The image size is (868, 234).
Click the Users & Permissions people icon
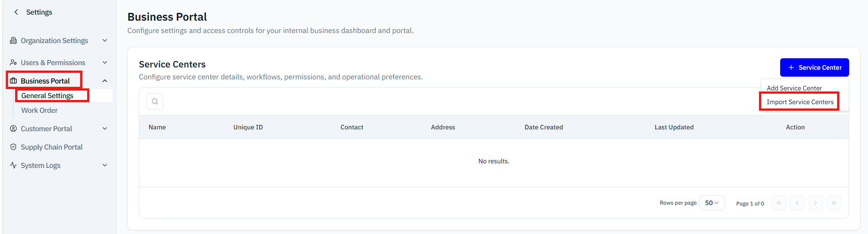(x=13, y=62)
